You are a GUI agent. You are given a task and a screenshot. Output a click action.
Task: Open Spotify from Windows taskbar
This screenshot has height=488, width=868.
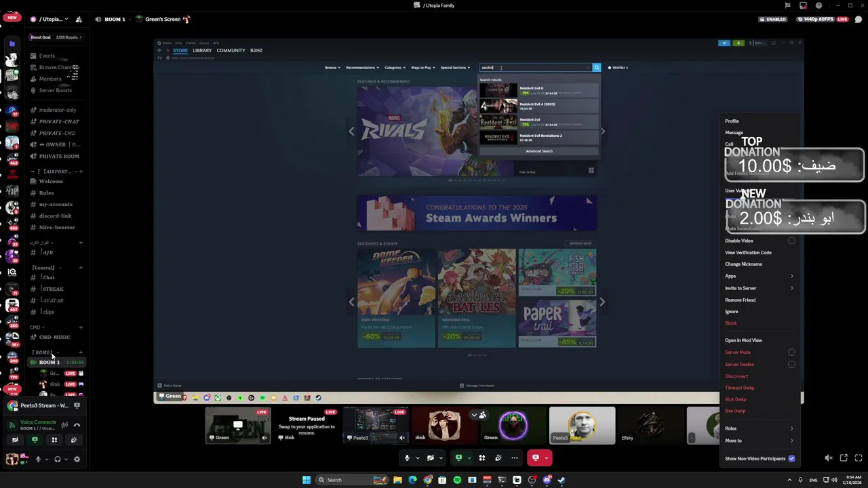457,480
